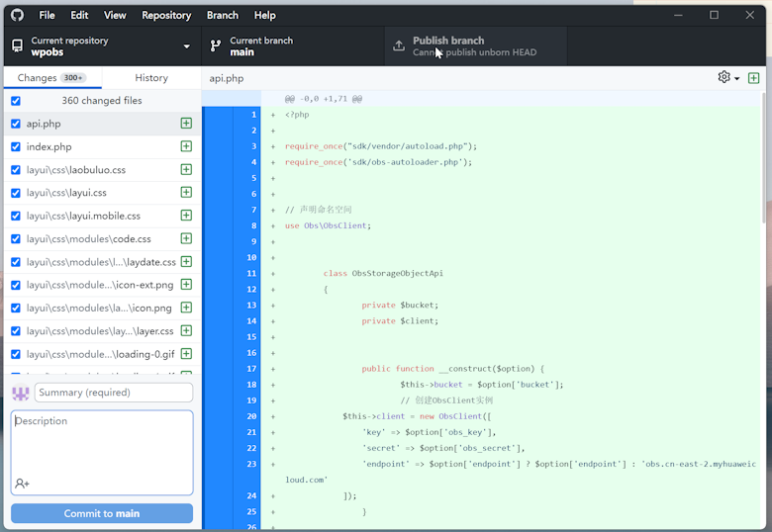Click the Publish branch button
The height and width of the screenshot is (532, 772).
point(476,46)
